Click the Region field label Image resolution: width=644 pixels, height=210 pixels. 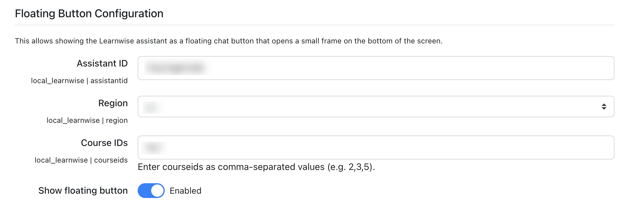[x=113, y=103]
